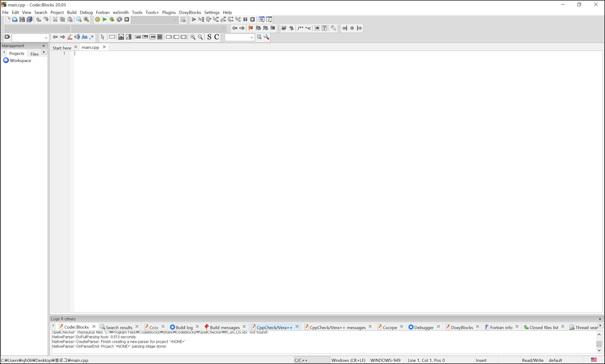The height and width of the screenshot is (364, 605).
Task: Toggle regular expression search option icon
Action: point(92,37)
